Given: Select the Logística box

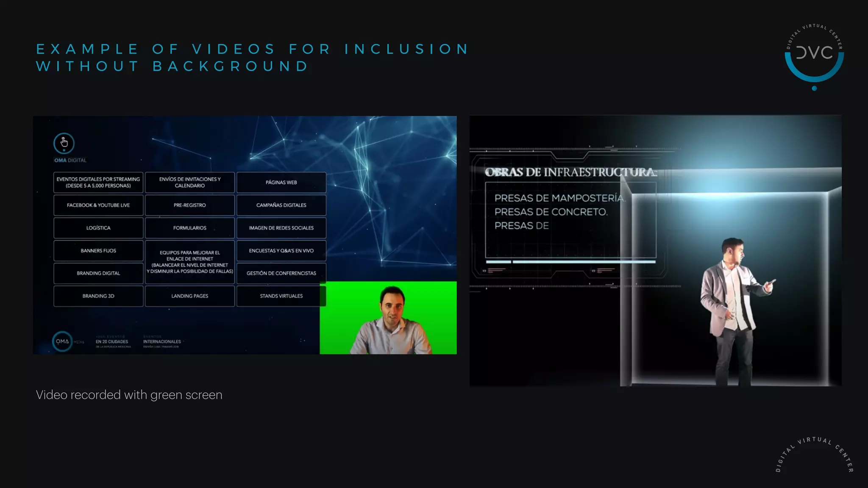Looking at the screenshot, I should [98, 228].
